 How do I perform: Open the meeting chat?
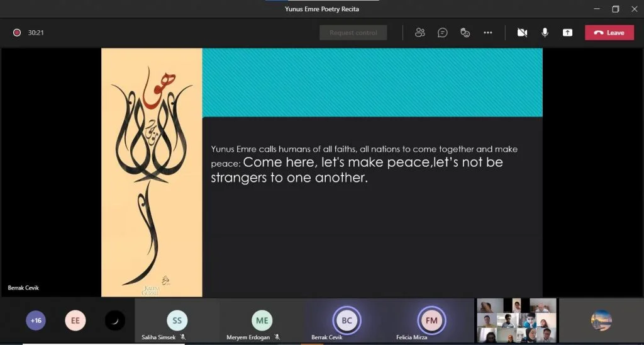[x=443, y=33]
